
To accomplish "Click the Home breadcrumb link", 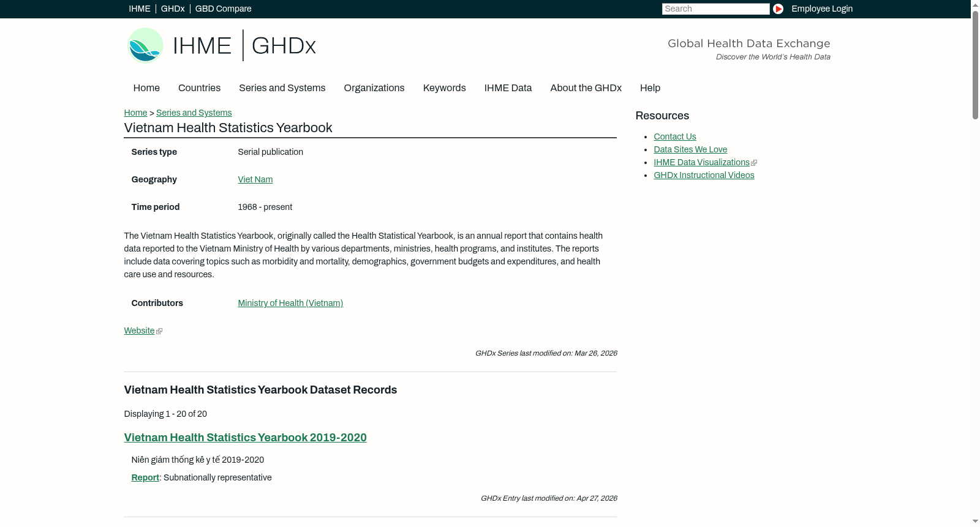I will click(x=135, y=113).
